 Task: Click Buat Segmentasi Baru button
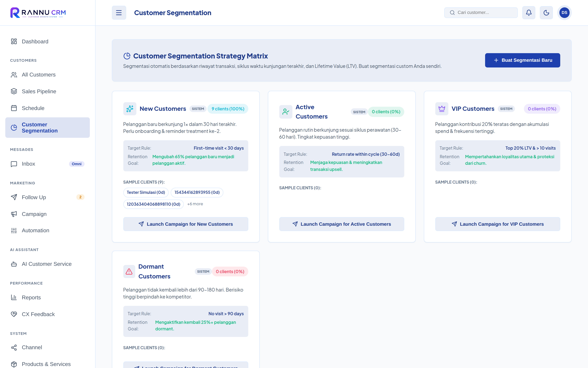(522, 60)
